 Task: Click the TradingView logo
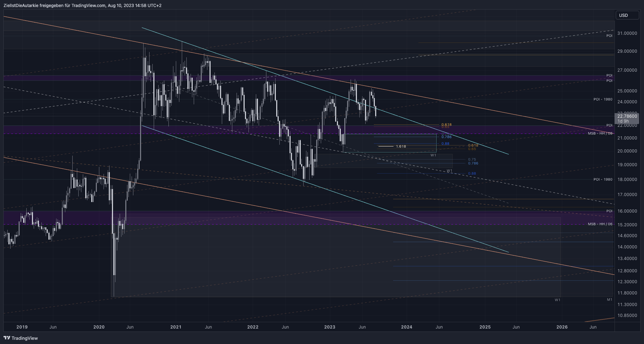point(21,338)
